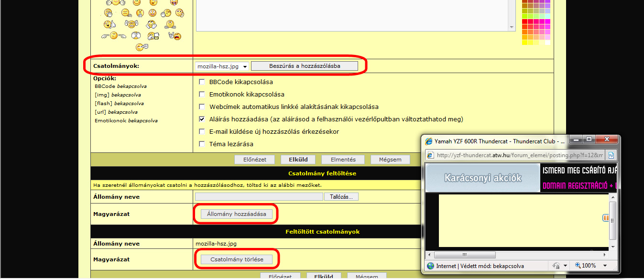
Task: Click popup vertical scrollbar down arrow
Action: [x=612, y=247]
